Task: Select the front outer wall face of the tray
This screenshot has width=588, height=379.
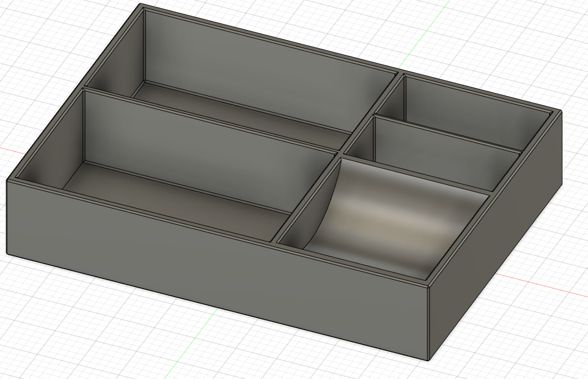Action: (x=217, y=270)
